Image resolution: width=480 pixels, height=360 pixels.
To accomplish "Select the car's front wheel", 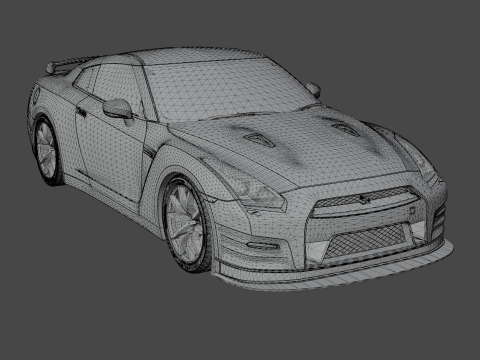I will 185,223.
